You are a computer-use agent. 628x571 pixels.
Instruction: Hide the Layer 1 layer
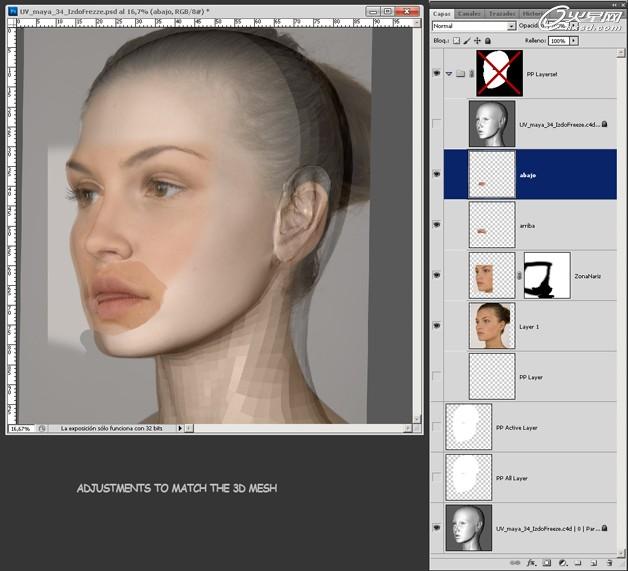(x=436, y=326)
